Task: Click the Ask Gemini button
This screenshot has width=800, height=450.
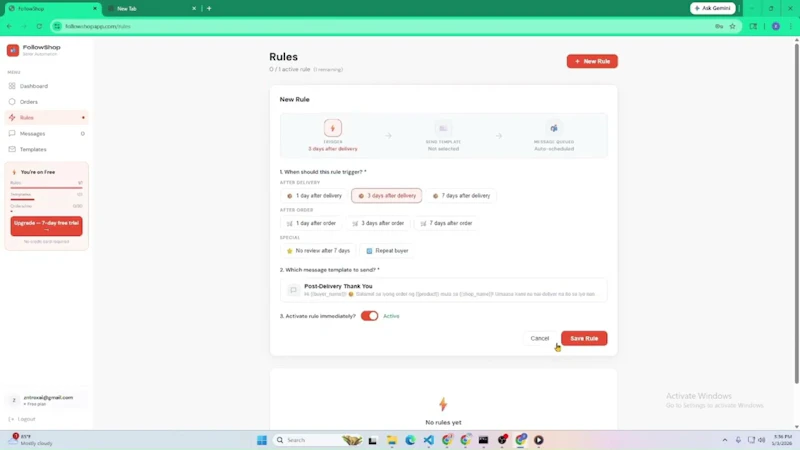Action: point(713,8)
